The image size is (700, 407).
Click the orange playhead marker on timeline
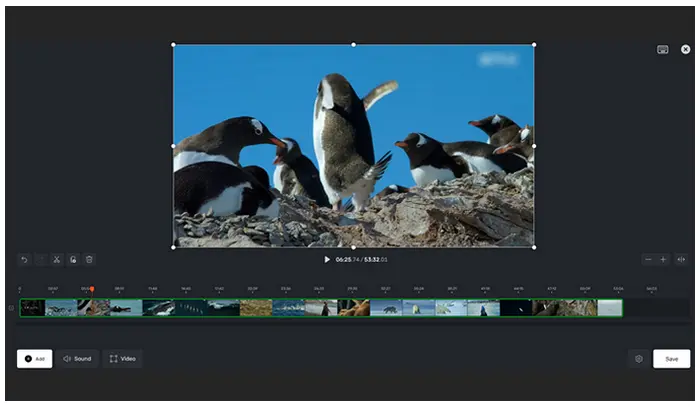point(92,290)
